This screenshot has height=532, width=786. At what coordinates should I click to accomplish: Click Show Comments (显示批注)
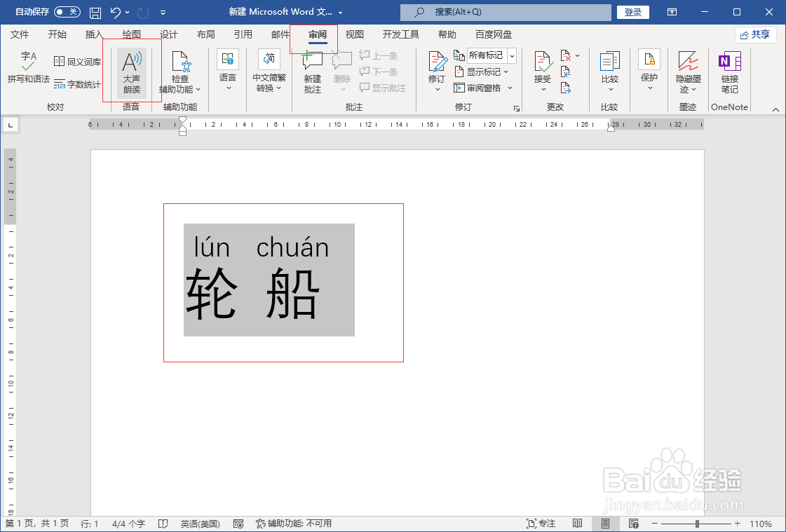click(383, 88)
